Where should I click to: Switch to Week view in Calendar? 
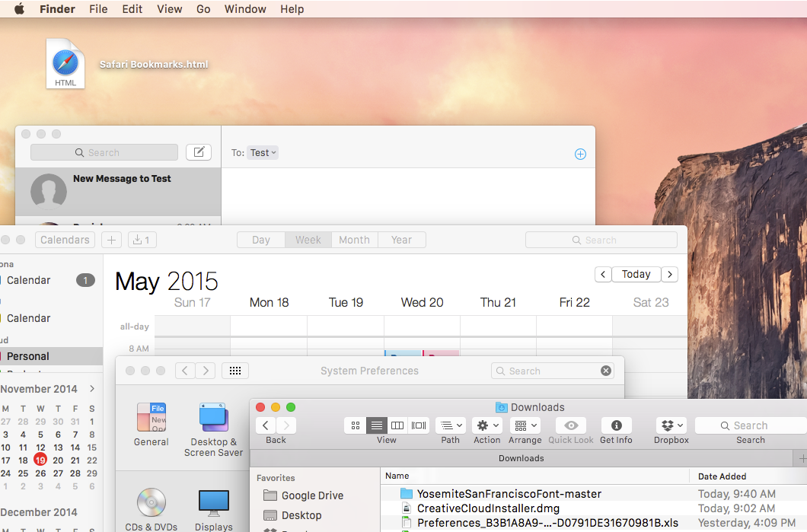click(x=308, y=240)
